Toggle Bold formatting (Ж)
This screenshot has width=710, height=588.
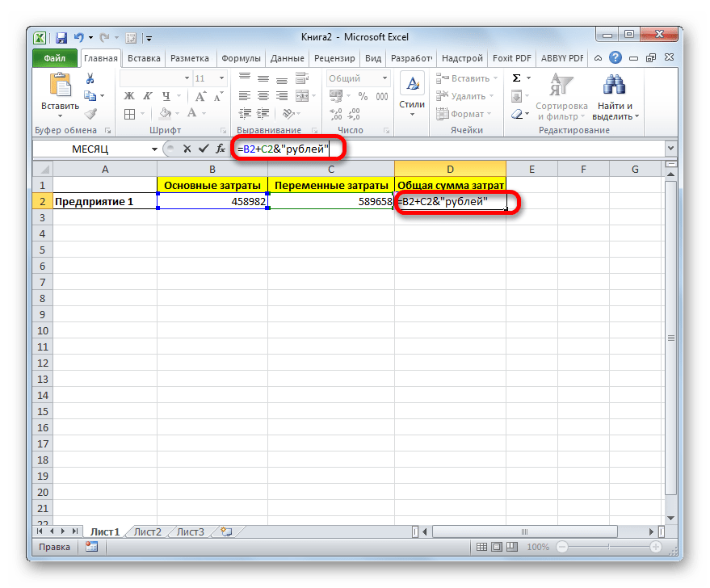coord(129,96)
